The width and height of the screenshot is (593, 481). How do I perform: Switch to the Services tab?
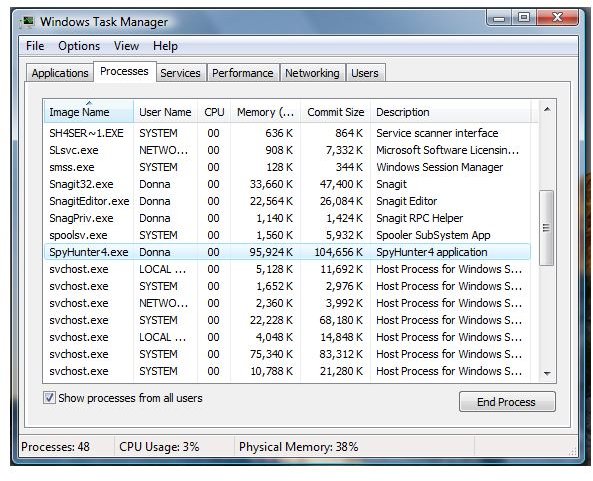point(180,73)
